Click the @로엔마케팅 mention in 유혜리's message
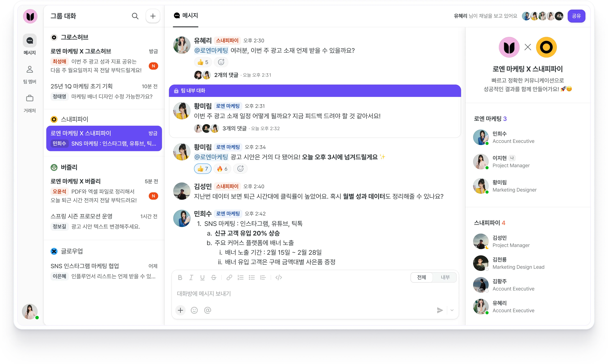Image resolution: width=608 pixels, height=364 pixels. coord(211,51)
